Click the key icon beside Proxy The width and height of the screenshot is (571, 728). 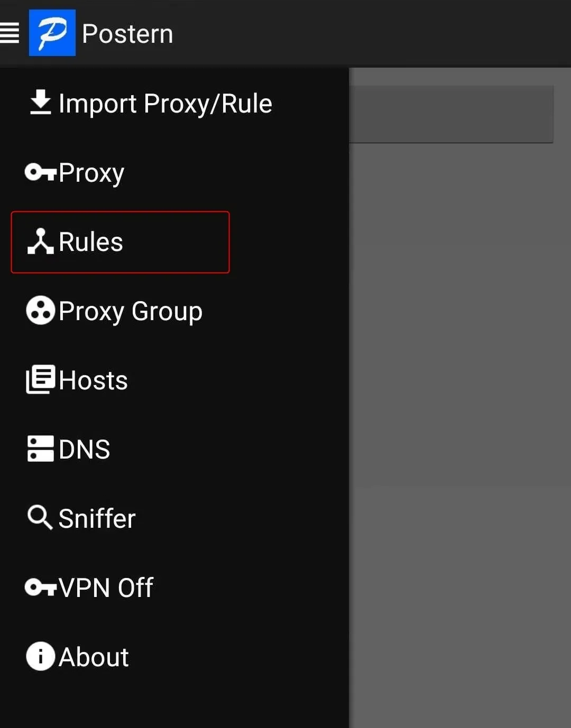pos(40,172)
